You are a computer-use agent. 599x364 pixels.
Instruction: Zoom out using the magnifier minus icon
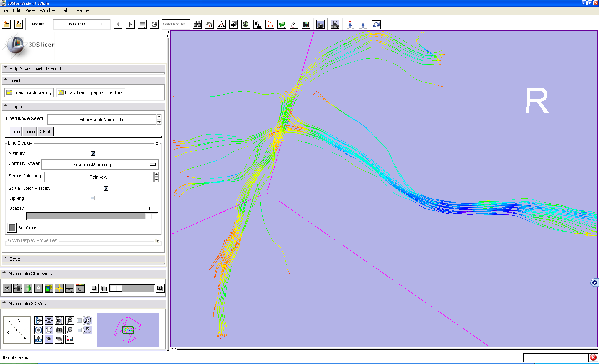coord(70,330)
